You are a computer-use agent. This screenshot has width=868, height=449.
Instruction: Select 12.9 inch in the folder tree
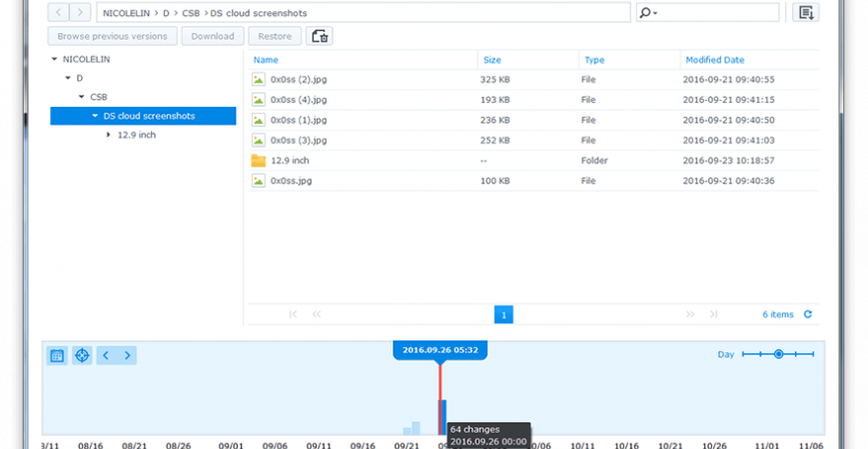[x=136, y=135]
